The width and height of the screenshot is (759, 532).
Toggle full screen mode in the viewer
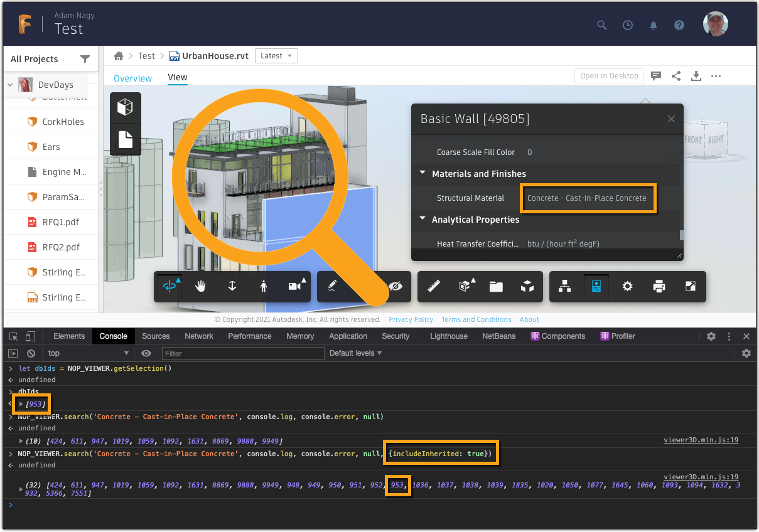pos(691,286)
